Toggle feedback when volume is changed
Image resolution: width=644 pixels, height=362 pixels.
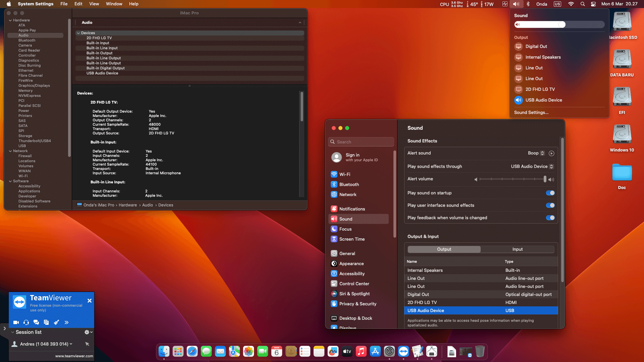550,218
